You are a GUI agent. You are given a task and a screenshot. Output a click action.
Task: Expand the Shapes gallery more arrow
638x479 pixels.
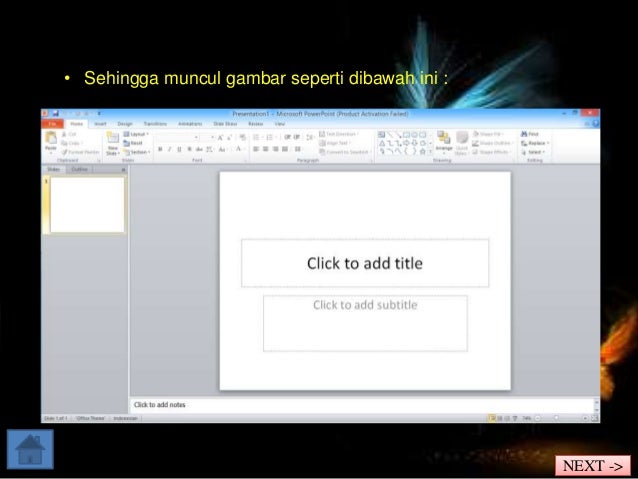coord(430,152)
